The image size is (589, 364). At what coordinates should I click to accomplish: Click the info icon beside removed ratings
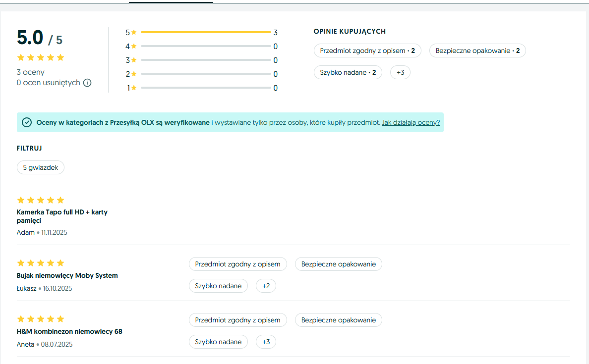click(87, 83)
